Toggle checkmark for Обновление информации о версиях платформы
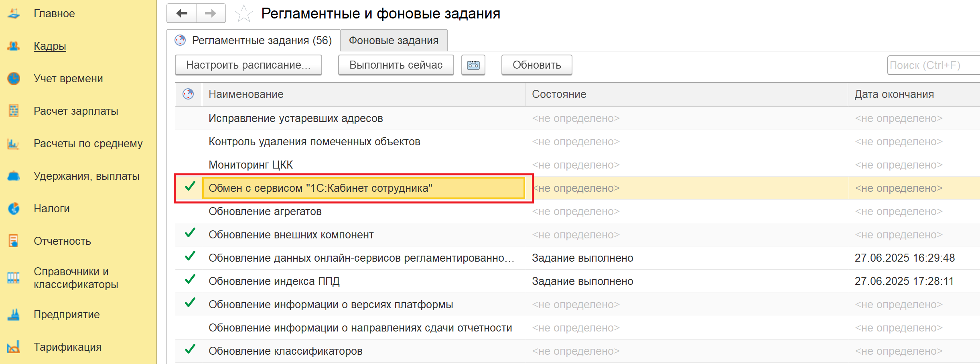 [190, 303]
